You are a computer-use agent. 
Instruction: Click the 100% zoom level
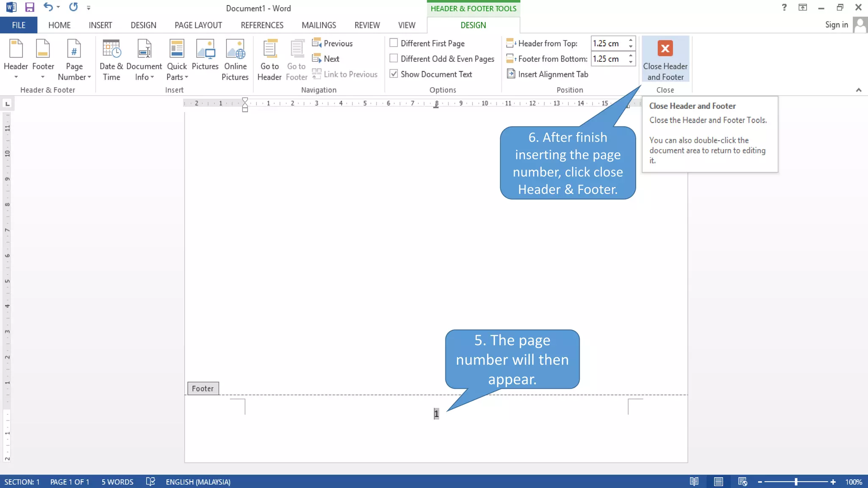(854, 482)
